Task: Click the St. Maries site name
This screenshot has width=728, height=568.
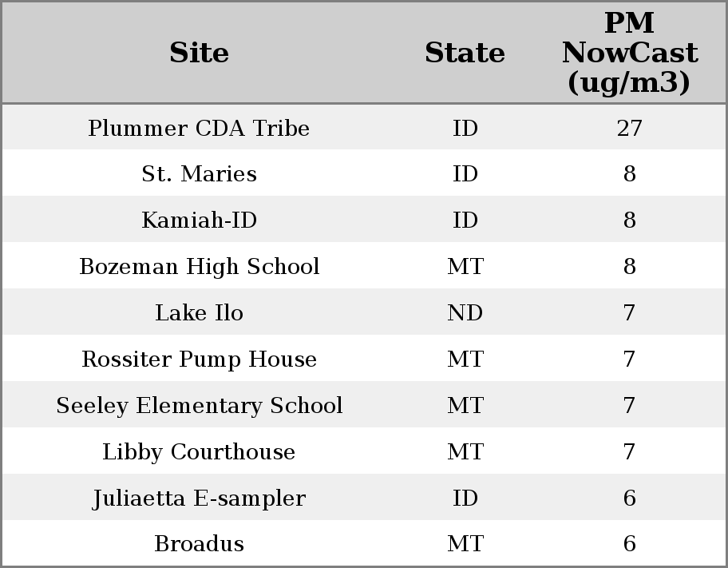Action: (x=199, y=174)
